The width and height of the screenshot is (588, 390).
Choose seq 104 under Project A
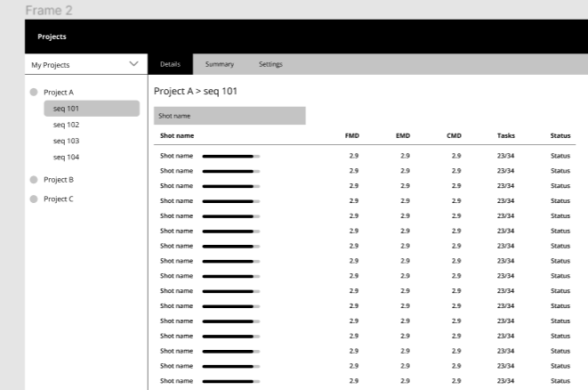(x=67, y=157)
